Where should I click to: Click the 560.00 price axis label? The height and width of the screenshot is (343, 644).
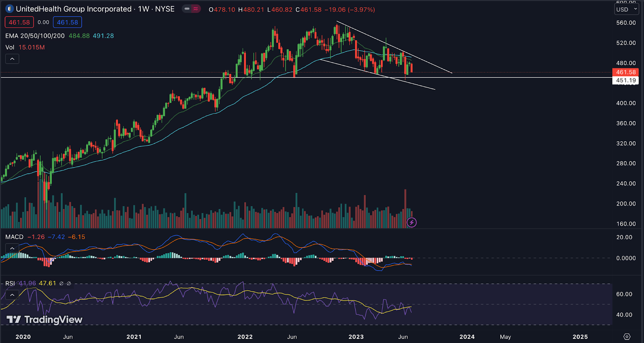click(x=626, y=23)
